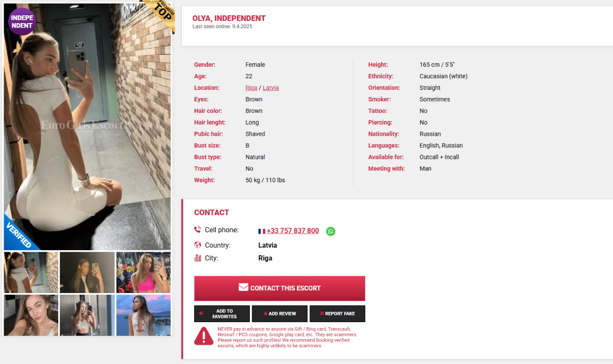Click the Contact This Escort button
The width and height of the screenshot is (613, 364).
tap(279, 288)
